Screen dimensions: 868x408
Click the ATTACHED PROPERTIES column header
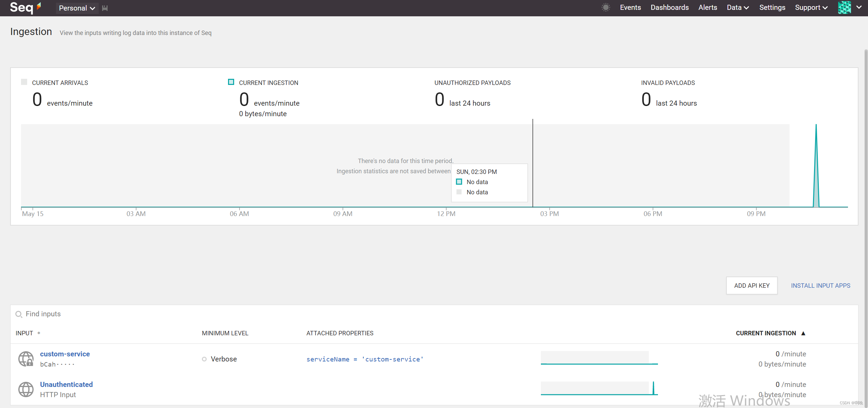click(340, 333)
